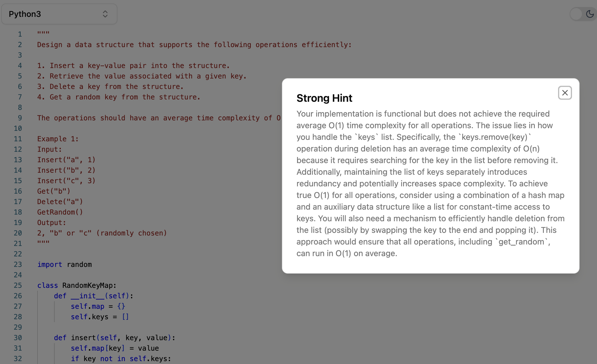Click the self.keys = [] line
The width and height of the screenshot is (597, 364).
click(100, 317)
